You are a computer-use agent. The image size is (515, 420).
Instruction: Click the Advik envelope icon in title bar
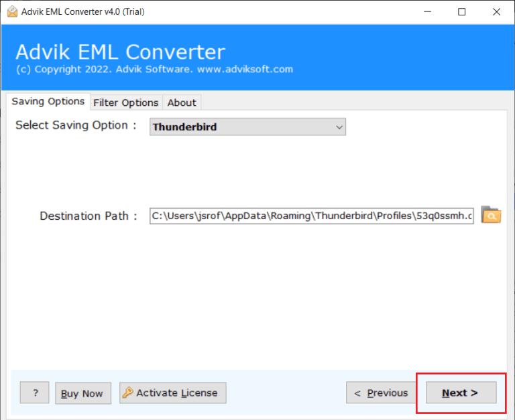12,12
